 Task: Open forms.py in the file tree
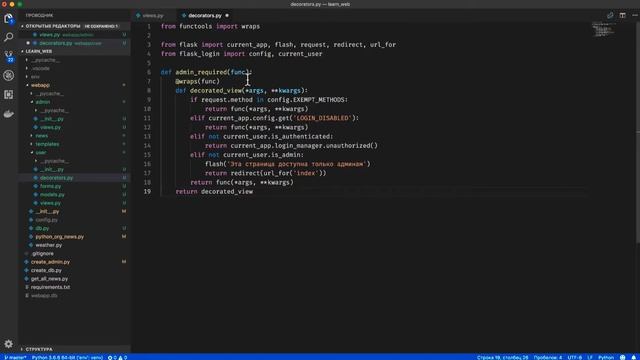pos(50,186)
